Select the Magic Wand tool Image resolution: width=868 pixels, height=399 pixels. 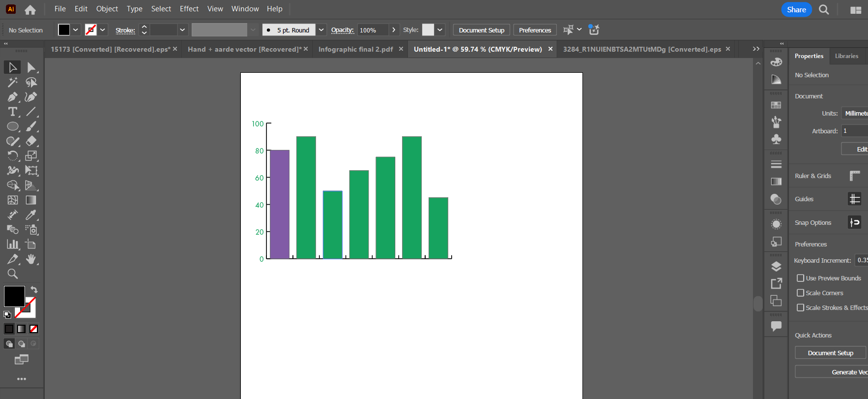12,82
